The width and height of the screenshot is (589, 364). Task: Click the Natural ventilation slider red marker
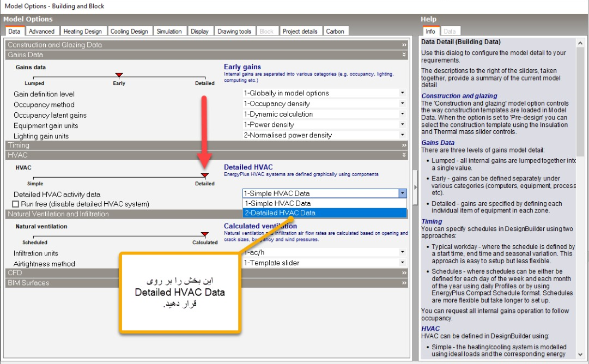[x=205, y=234]
